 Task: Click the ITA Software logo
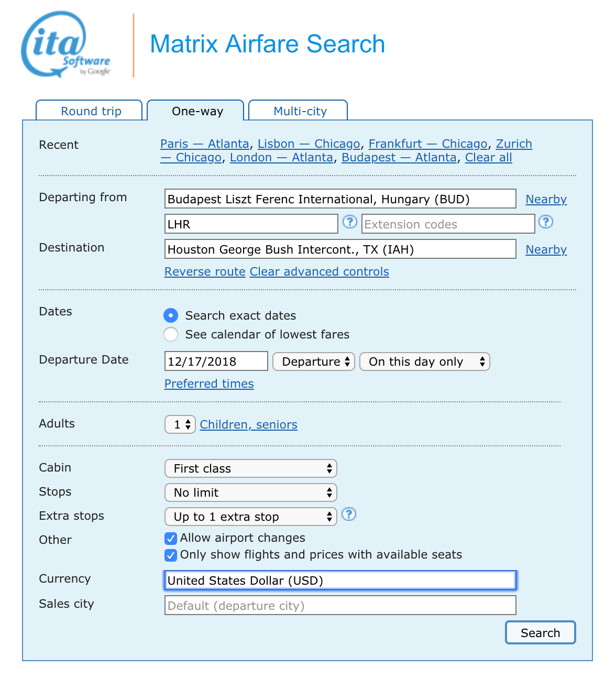coord(65,45)
